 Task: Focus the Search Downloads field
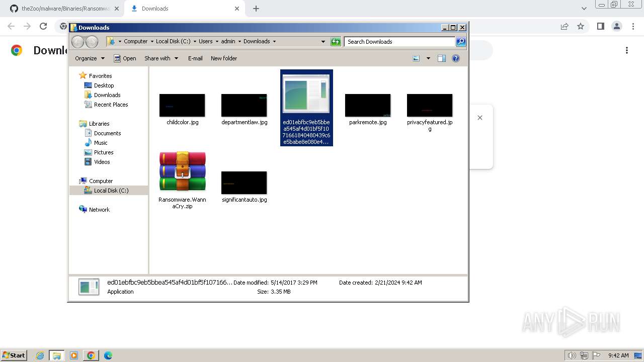point(400,42)
